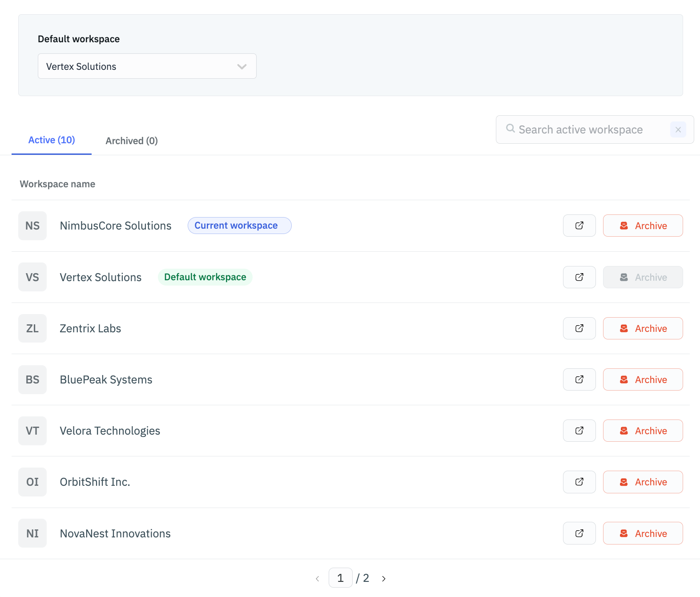Archive the NimbusCore Solutions workspace
Image resolution: width=700 pixels, height=597 pixels.
coord(643,226)
